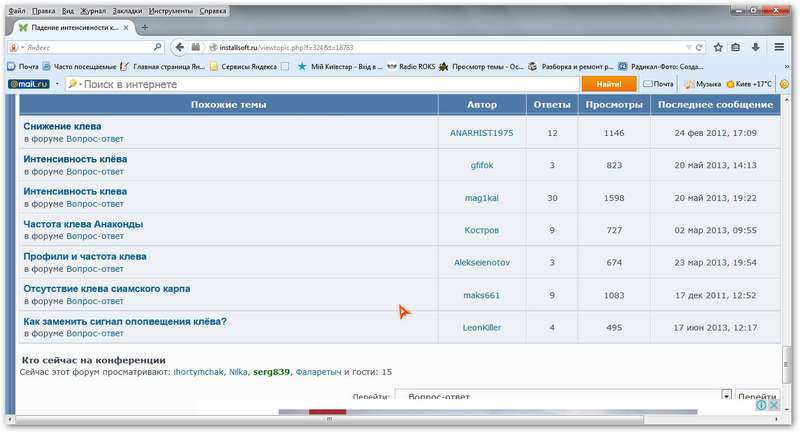Open the Firefox hamburger menu
The width and height of the screenshot is (800, 433).
pyautogui.click(x=779, y=47)
